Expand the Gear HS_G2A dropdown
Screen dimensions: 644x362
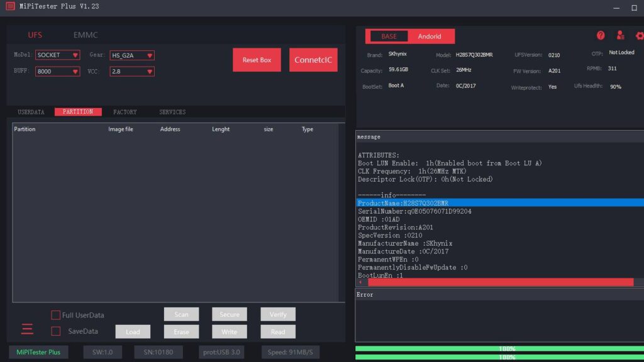[131, 55]
